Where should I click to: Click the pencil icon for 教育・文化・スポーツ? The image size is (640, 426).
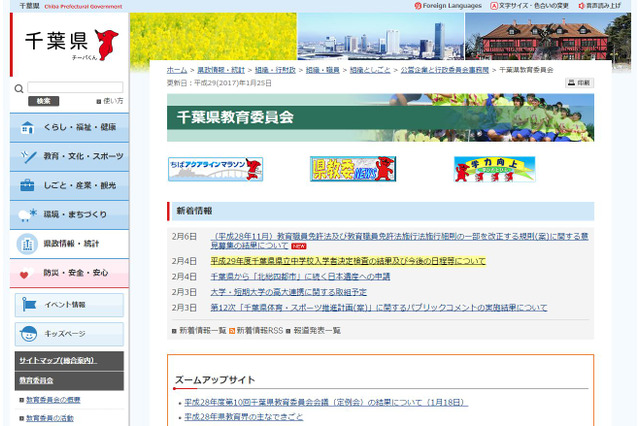(x=28, y=157)
